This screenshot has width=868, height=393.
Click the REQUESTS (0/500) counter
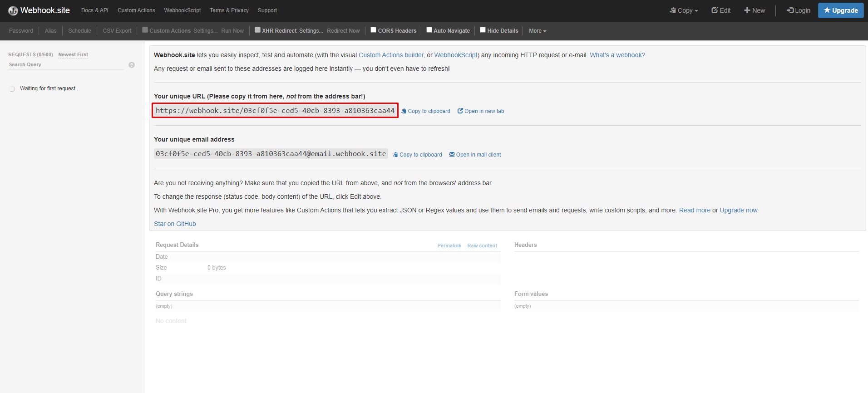pyautogui.click(x=30, y=54)
